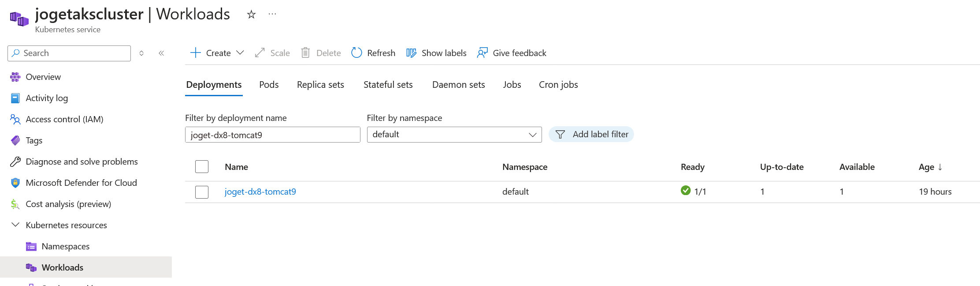
Task: Open Tags from the sidebar
Action: click(x=34, y=140)
